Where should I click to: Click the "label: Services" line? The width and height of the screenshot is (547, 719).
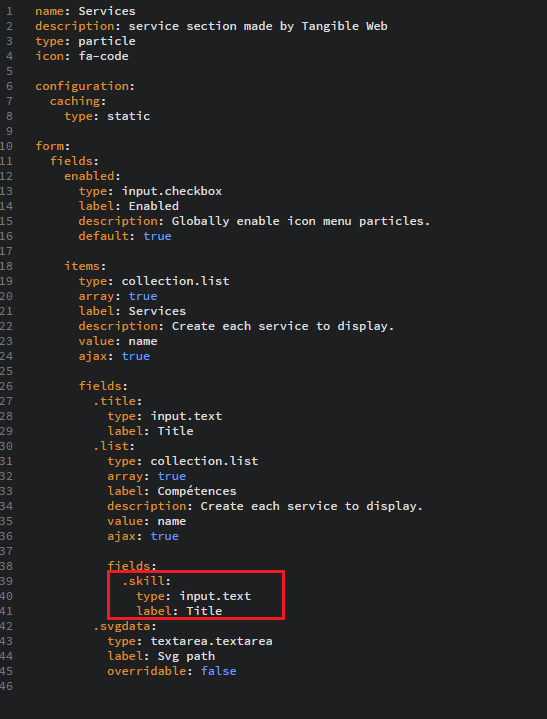132,311
